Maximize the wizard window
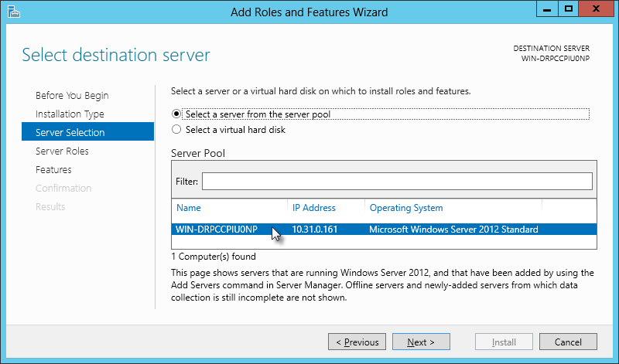Screen dimensions: 619x364 point(569,9)
